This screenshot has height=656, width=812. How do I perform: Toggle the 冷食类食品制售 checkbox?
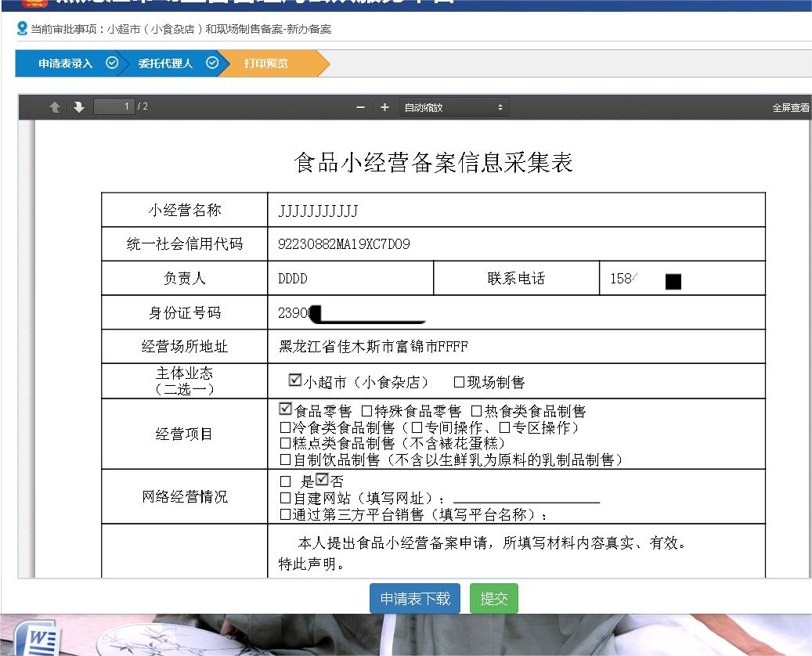tap(285, 427)
